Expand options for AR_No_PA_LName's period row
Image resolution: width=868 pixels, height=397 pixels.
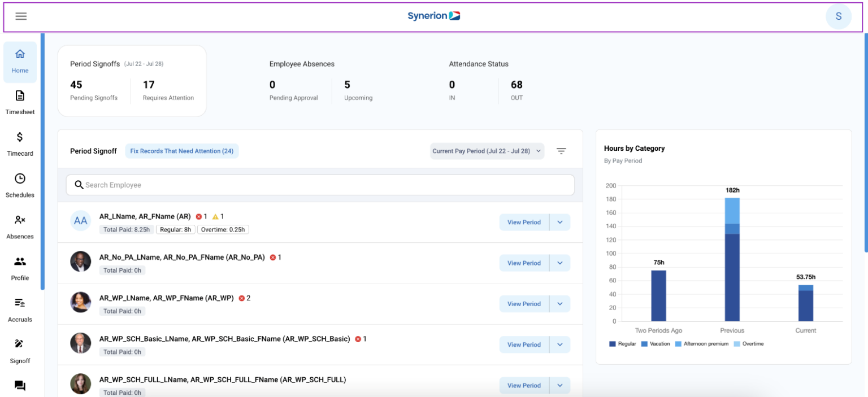tap(560, 263)
